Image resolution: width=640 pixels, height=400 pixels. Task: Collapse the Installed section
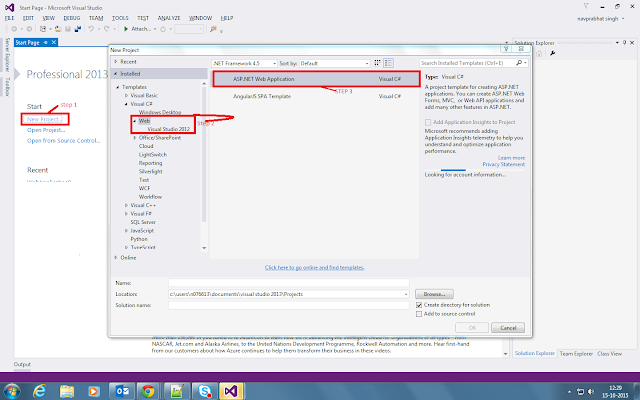point(116,74)
